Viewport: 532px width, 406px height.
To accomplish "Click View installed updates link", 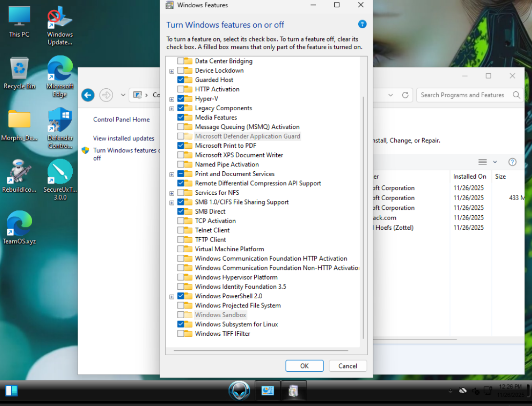I will pos(123,139).
